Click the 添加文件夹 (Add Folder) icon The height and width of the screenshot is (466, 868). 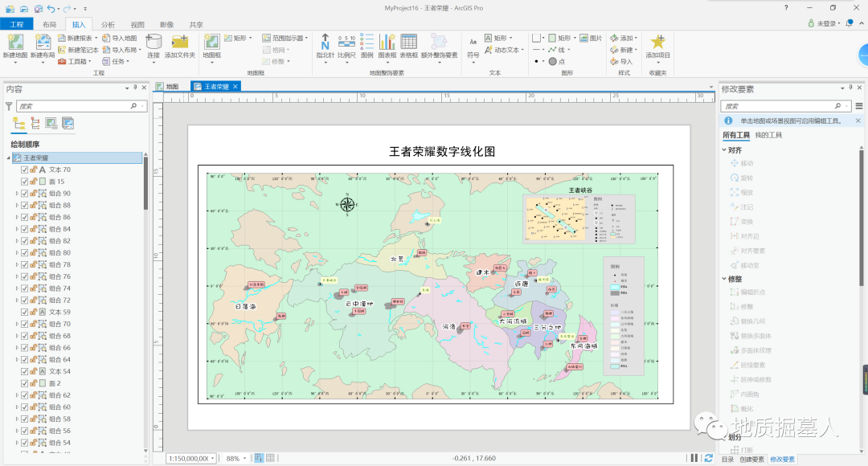180,42
